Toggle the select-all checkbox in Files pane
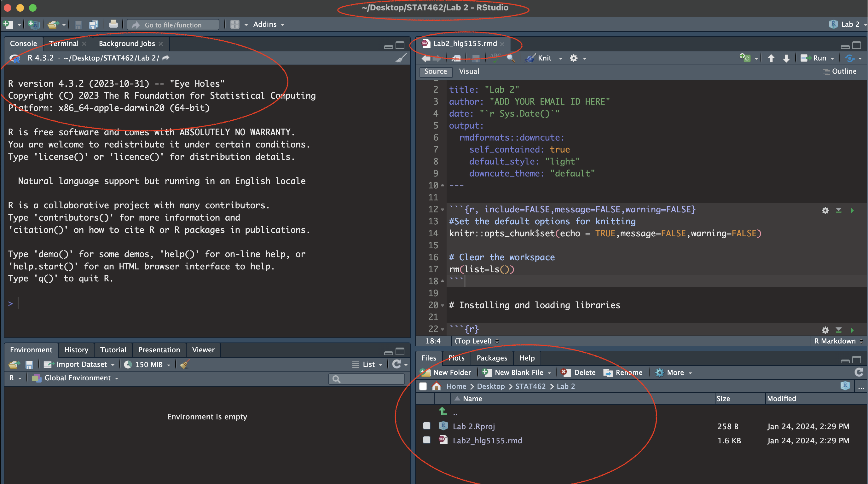Viewport: 868px width, 484px height. (423, 386)
